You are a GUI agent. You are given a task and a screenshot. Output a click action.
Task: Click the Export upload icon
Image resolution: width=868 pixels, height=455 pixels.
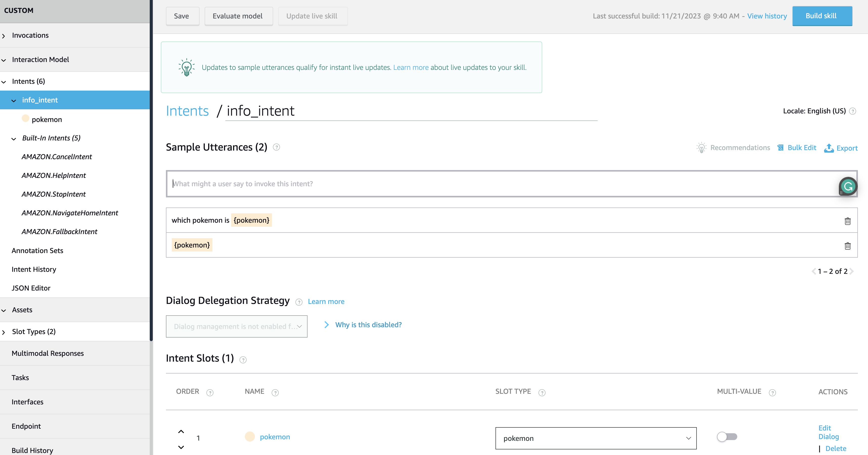coord(829,148)
